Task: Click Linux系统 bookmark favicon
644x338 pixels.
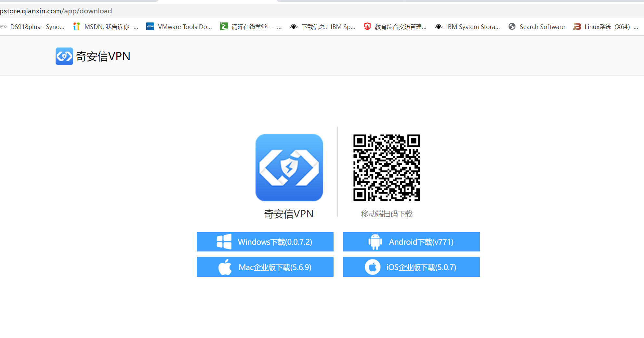Action: tap(577, 27)
